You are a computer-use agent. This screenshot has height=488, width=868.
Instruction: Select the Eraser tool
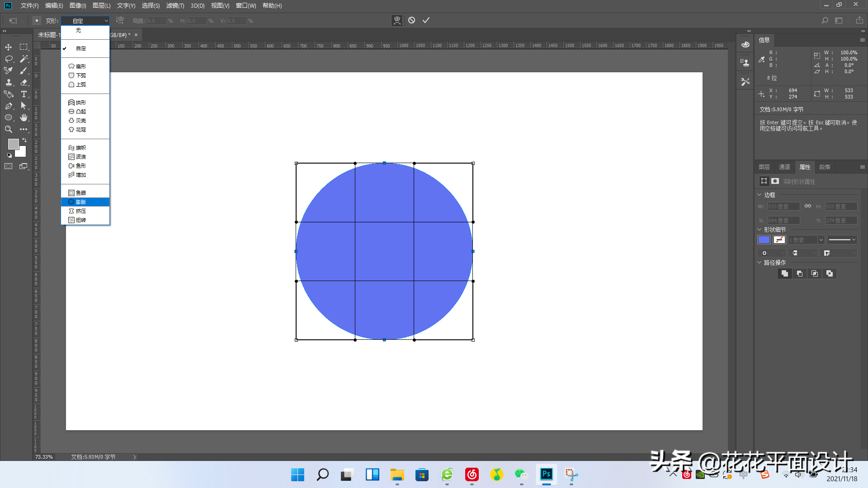point(24,82)
